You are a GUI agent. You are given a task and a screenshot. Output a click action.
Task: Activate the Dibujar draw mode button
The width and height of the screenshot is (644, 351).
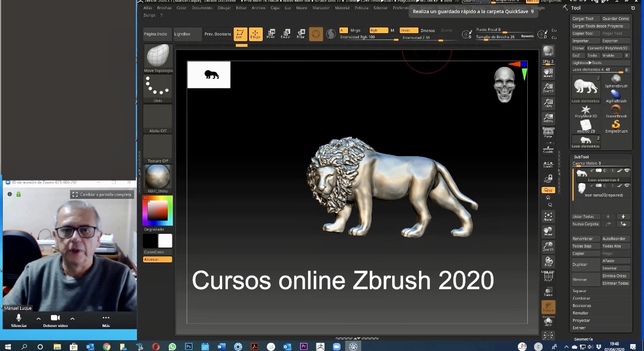[255, 34]
